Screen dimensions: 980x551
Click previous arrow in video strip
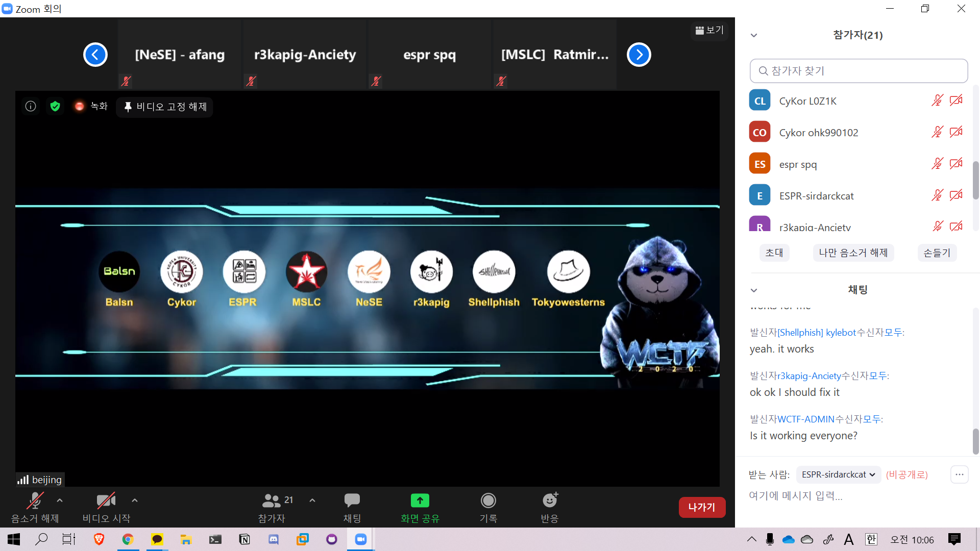95,55
